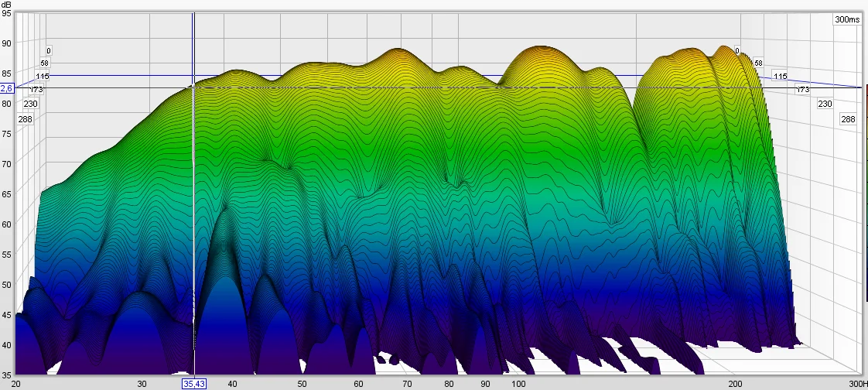The width and height of the screenshot is (868, 390).
Task: Click the 75 tick on the dB axis
Action: click(x=7, y=134)
